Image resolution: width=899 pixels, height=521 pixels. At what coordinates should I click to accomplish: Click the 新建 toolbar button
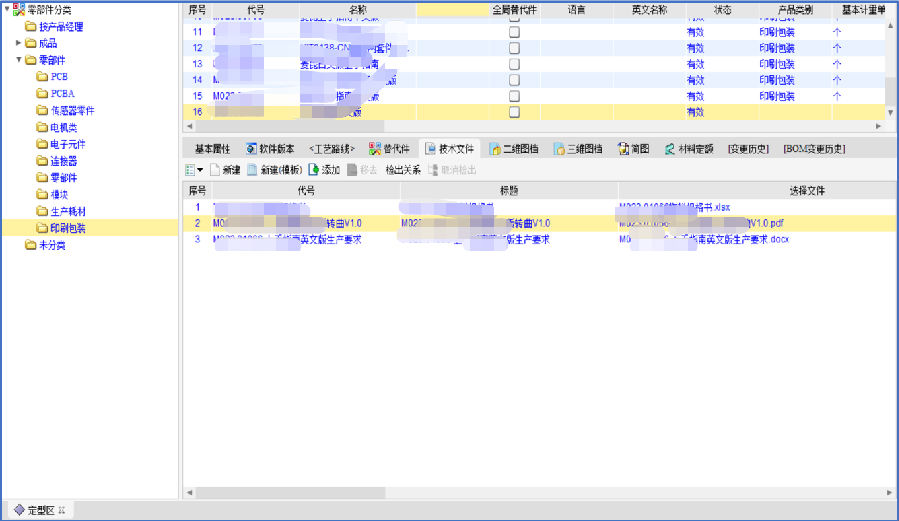click(x=225, y=170)
